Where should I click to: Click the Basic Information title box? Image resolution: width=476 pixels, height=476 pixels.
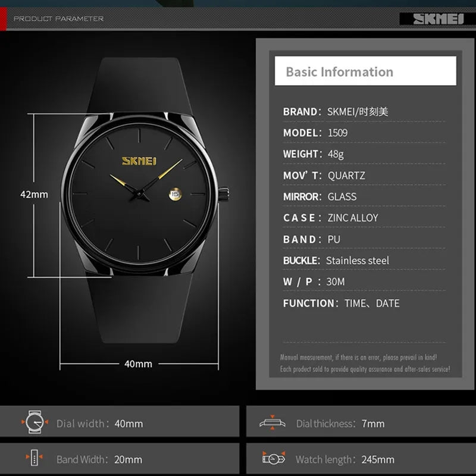pos(365,71)
